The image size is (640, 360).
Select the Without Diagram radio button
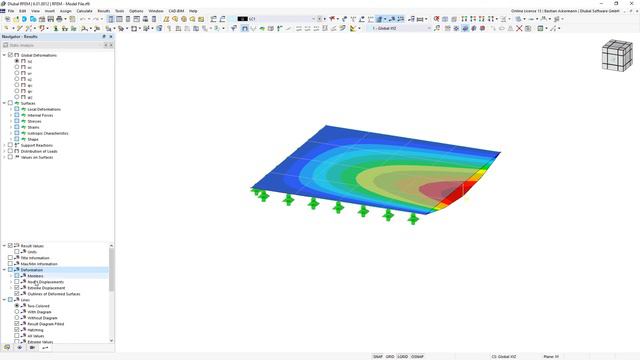click(17, 318)
